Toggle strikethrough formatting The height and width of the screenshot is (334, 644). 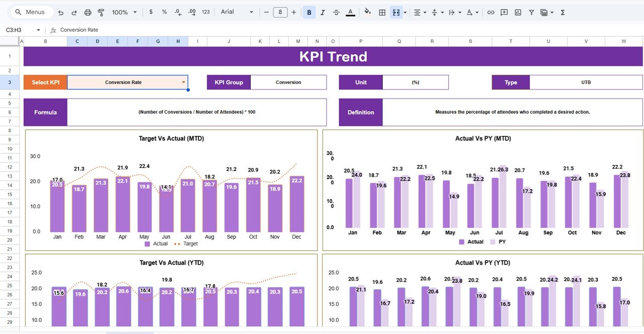(336, 12)
